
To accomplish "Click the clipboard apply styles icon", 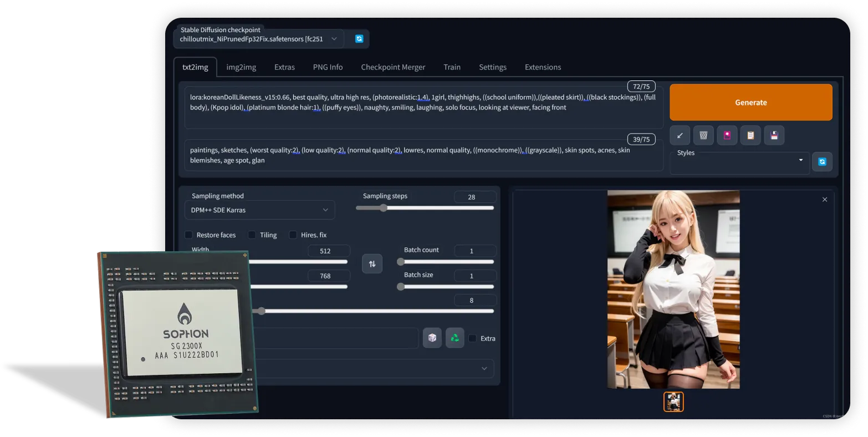I will (750, 135).
